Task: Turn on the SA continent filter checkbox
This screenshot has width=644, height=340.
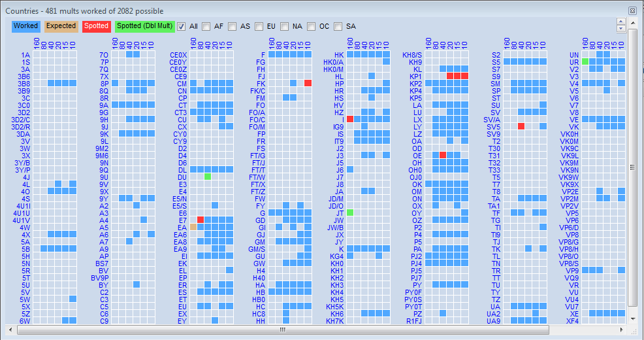Action: 338,26
